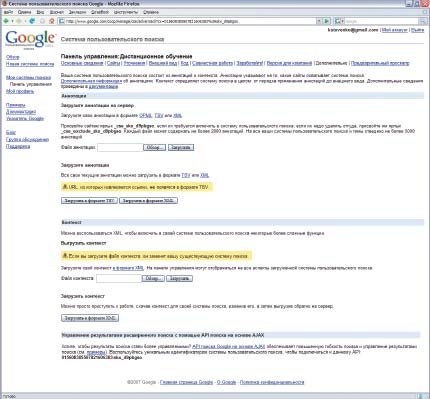Open the Правка menu
430x399 pixels.
point(24,12)
